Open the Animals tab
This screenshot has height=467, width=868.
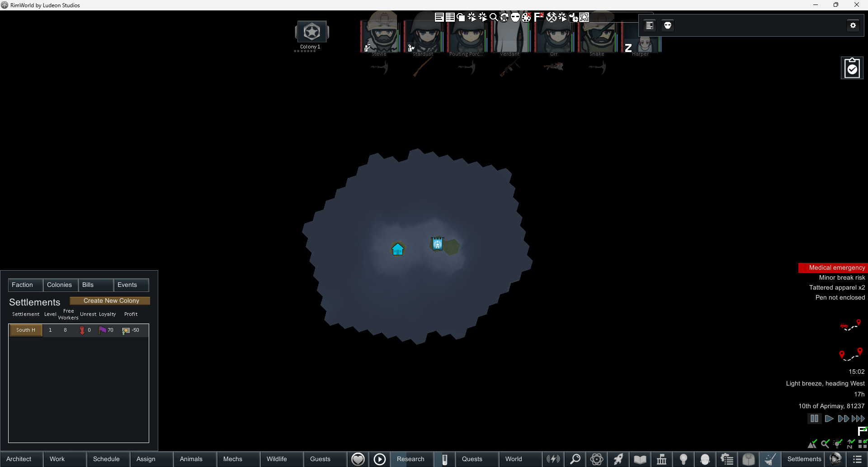pos(195,459)
